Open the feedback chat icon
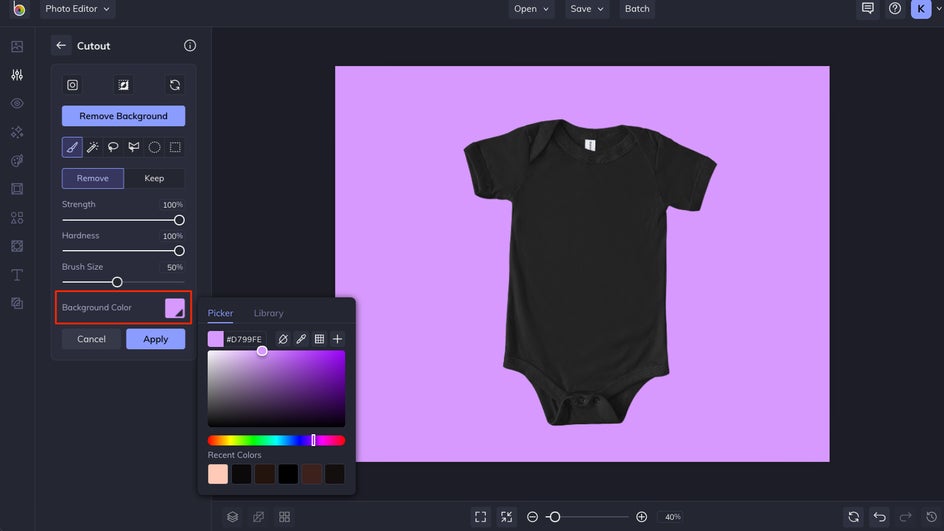944x531 pixels. point(868,8)
